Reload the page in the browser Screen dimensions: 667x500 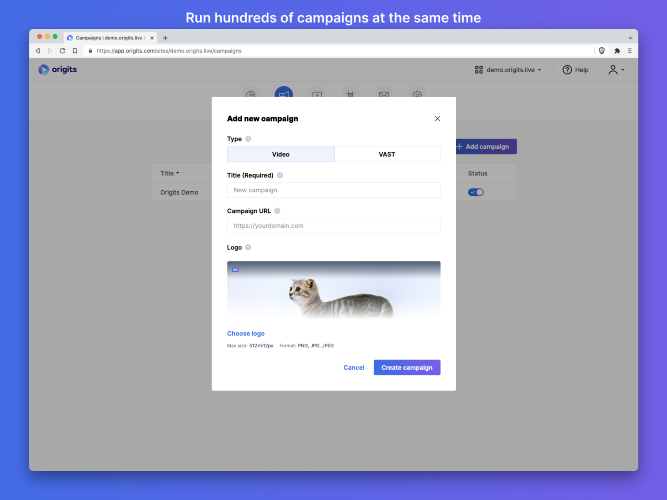click(x=63, y=51)
